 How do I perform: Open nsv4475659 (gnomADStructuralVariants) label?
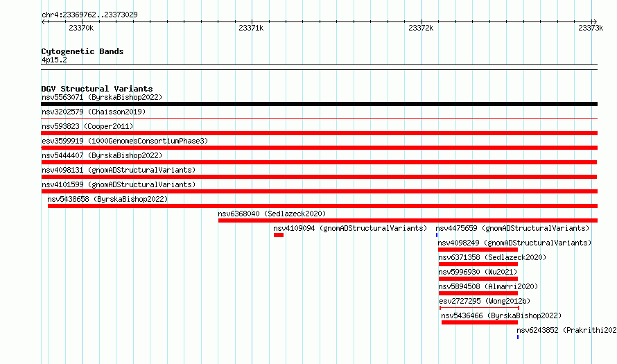(512, 228)
